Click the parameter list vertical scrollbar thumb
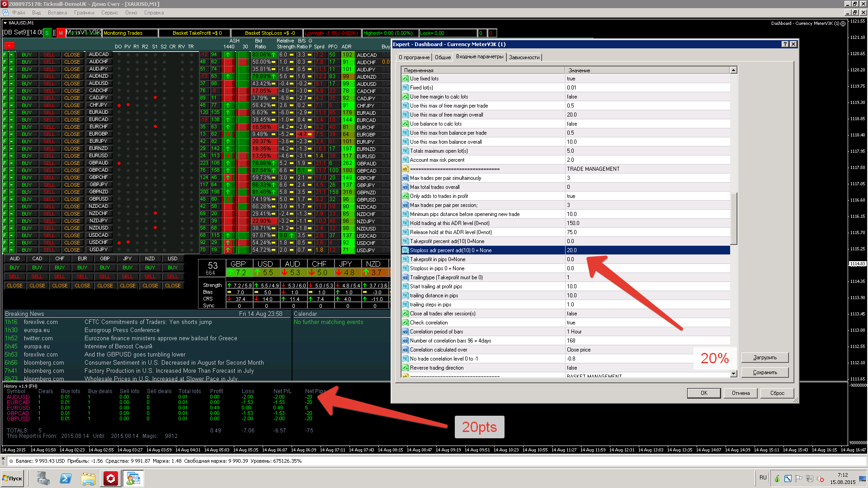 click(x=734, y=219)
